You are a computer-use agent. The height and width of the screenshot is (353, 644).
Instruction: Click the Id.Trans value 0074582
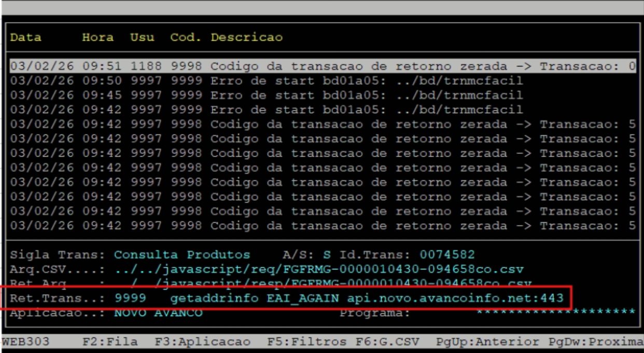[447, 255]
